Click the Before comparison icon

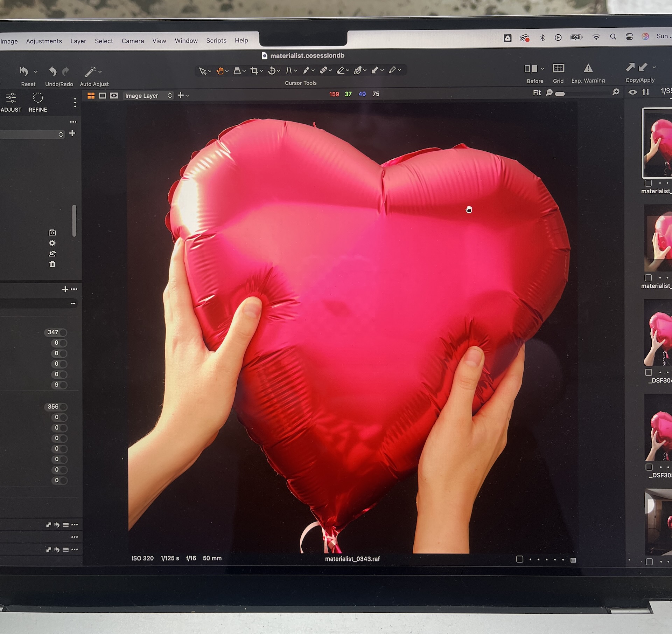click(531, 69)
